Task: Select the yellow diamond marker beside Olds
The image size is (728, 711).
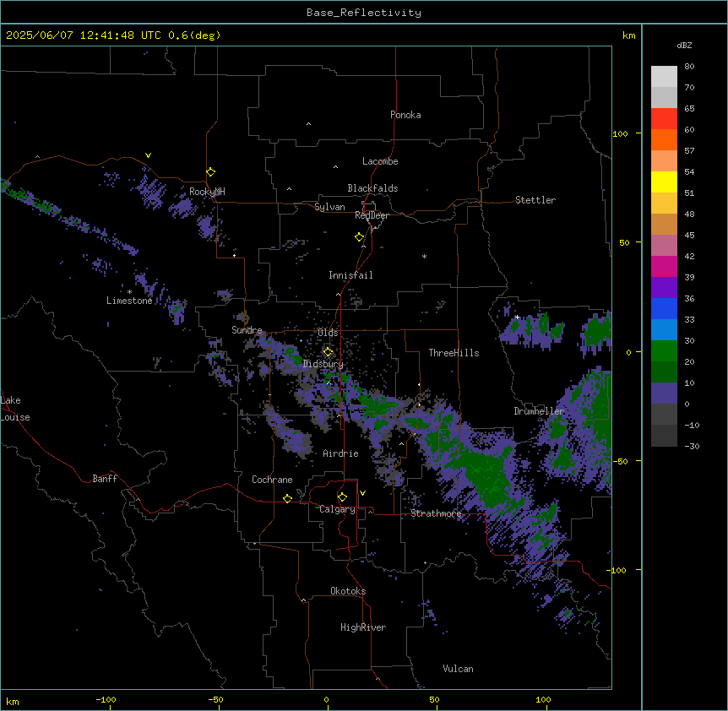Action: [x=329, y=352]
